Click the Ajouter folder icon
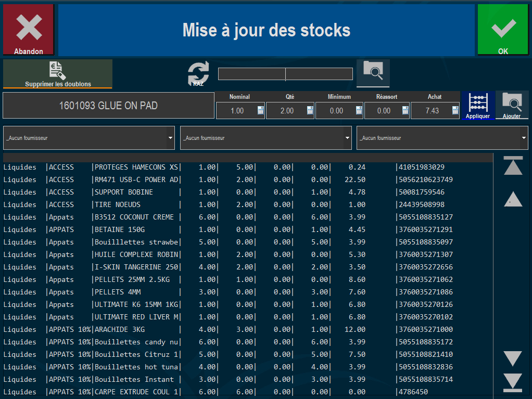The width and height of the screenshot is (532, 399). tap(512, 106)
